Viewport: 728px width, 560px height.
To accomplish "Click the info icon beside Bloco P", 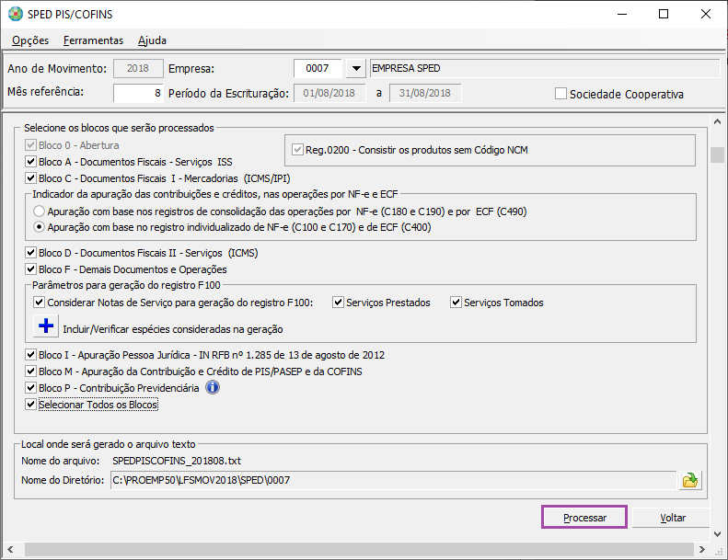I will pyautogui.click(x=212, y=388).
